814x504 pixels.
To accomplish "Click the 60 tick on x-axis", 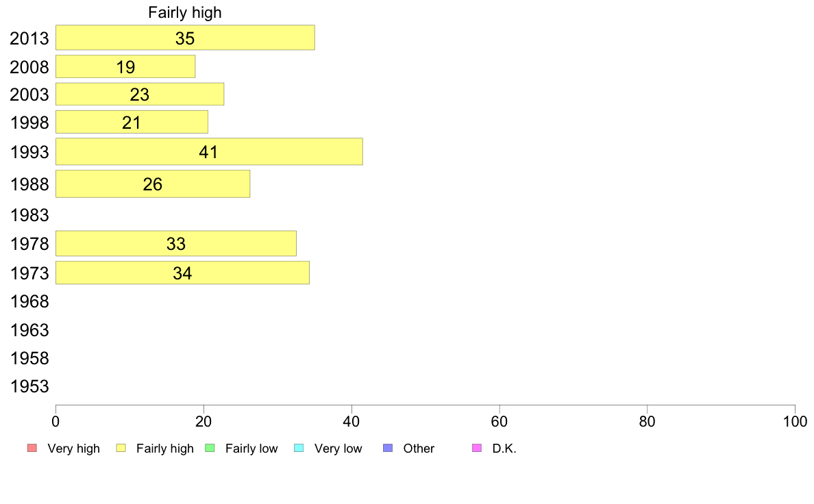I will [500, 421].
